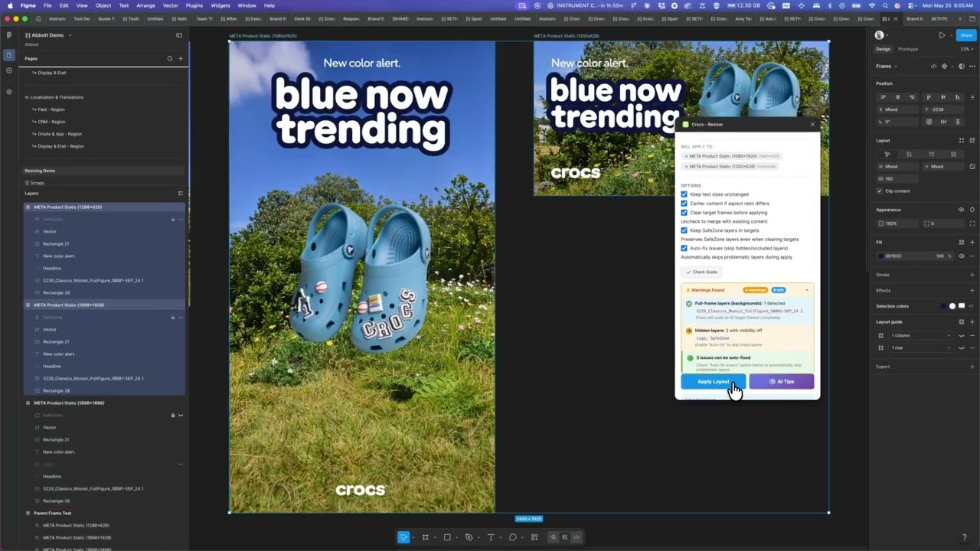Uncheck Center content if aspect ratio differs
980x551 pixels.
click(x=684, y=204)
